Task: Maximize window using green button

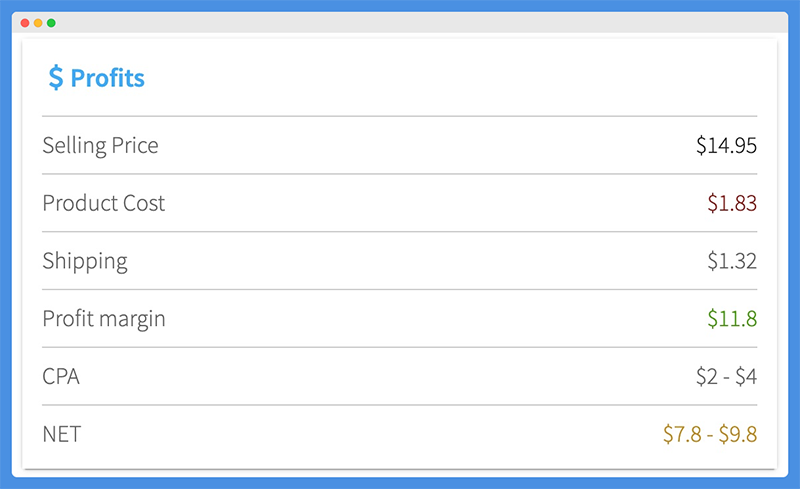Action: (x=51, y=23)
